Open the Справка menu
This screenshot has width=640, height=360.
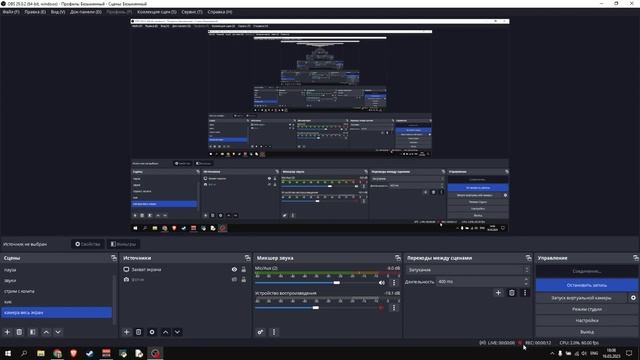(x=220, y=12)
